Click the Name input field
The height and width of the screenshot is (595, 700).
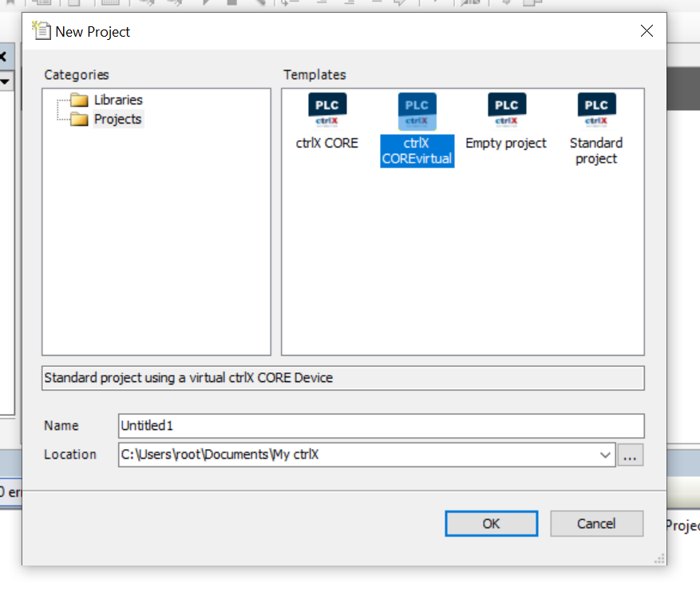[382, 425]
